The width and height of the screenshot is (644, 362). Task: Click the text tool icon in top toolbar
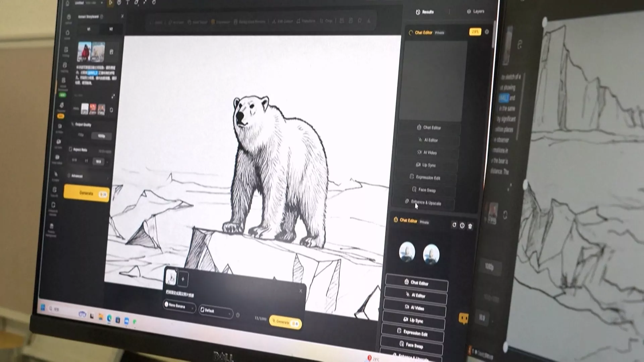127,3
